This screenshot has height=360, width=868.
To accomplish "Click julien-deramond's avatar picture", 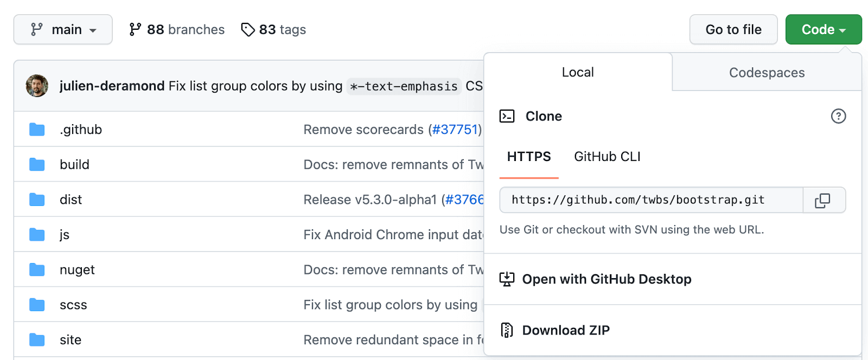I will [x=37, y=86].
